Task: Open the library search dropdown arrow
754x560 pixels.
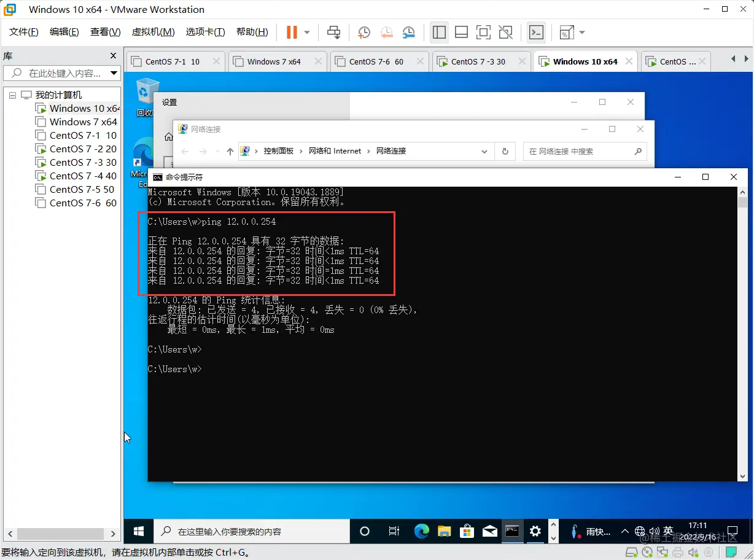Action: click(114, 73)
